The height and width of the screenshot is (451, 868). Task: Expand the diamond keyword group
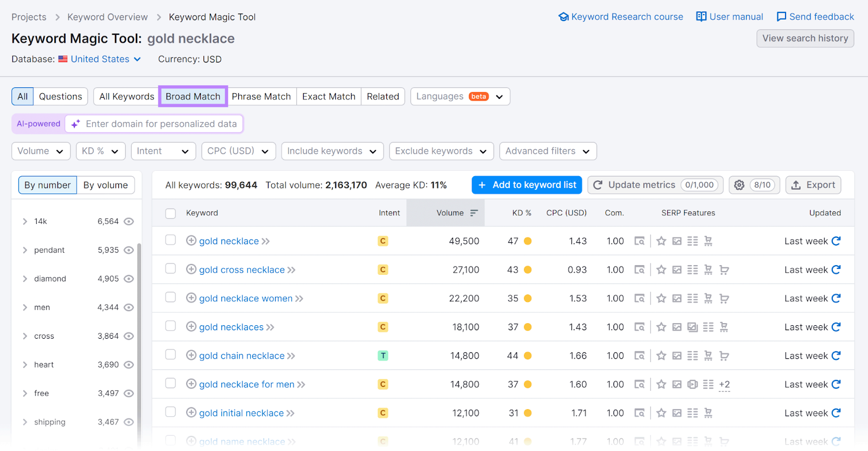pyautogui.click(x=25, y=279)
